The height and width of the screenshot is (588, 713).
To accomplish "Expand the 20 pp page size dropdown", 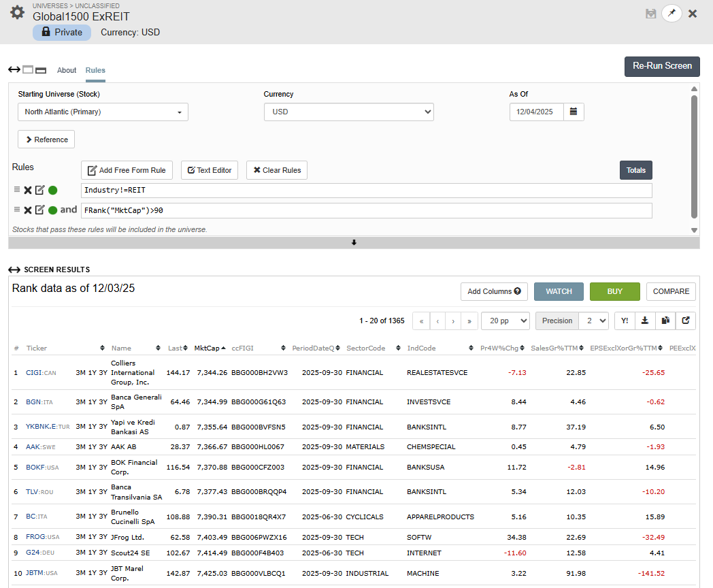I will [505, 321].
